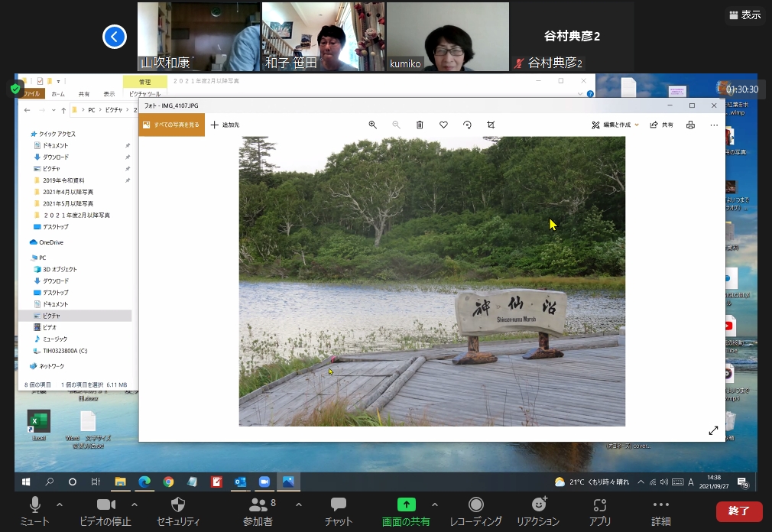Expand the screen share options arrow

pyautogui.click(x=435, y=504)
